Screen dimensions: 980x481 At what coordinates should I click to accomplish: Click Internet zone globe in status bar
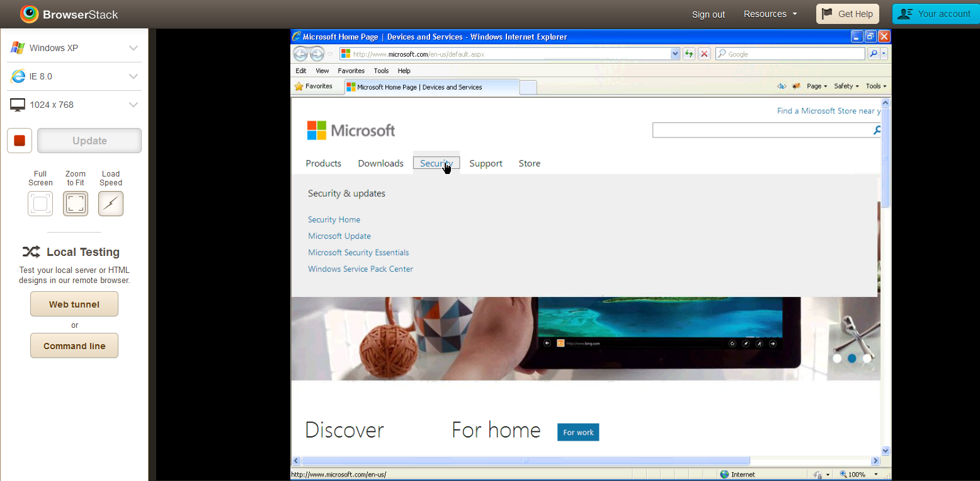pyautogui.click(x=724, y=474)
